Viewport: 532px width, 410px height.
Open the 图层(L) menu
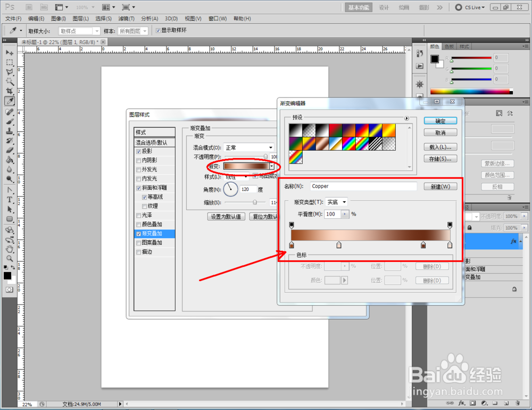81,19
